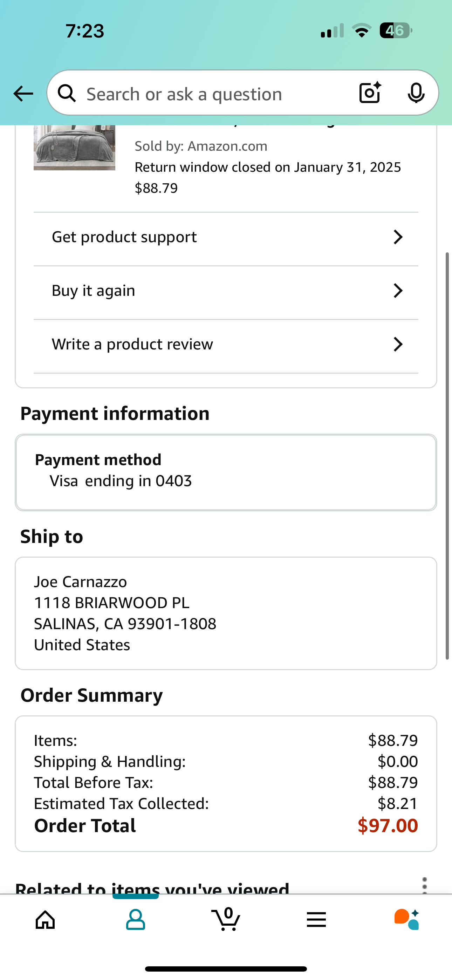
Task: Open the shopping cart icon
Action: [x=226, y=919]
